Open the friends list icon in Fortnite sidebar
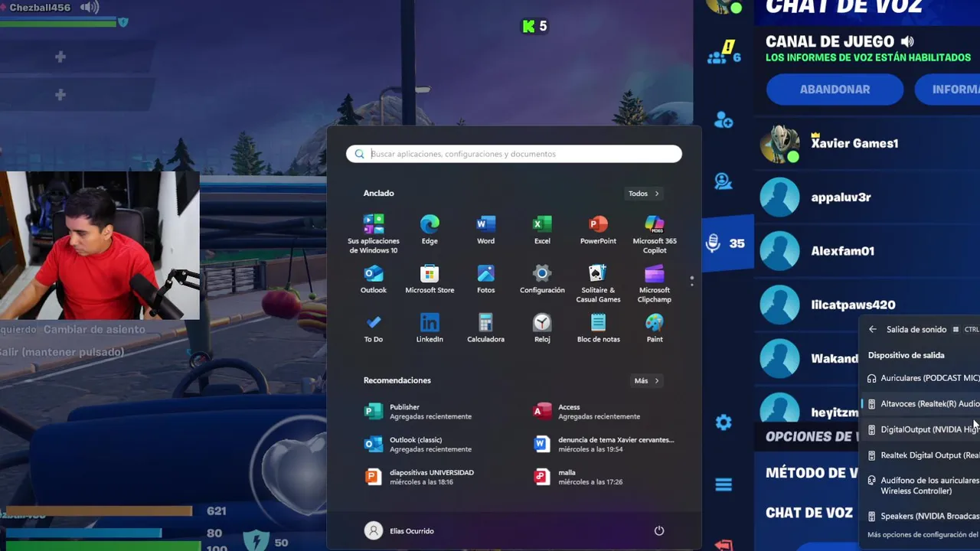 click(x=724, y=181)
